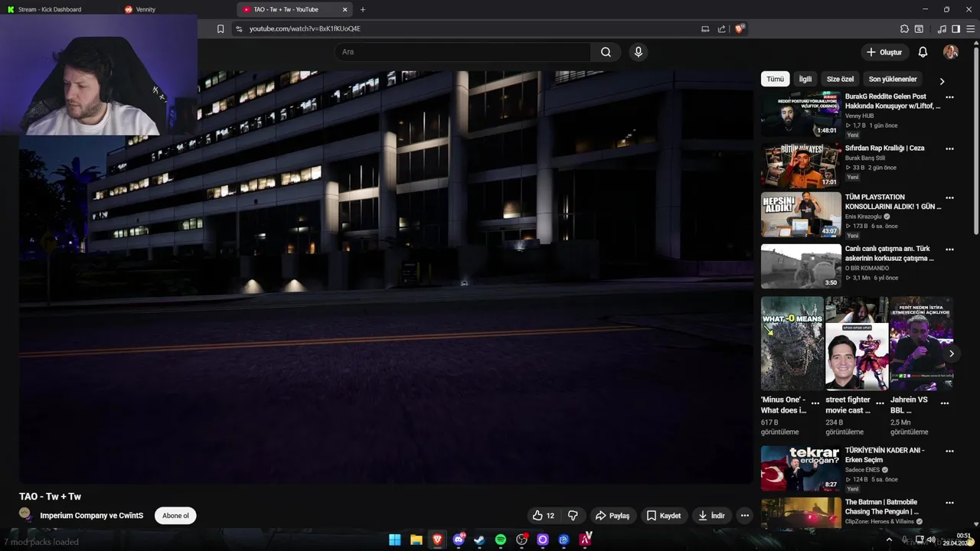Open options for 'Minus One' short

coord(815,403)
